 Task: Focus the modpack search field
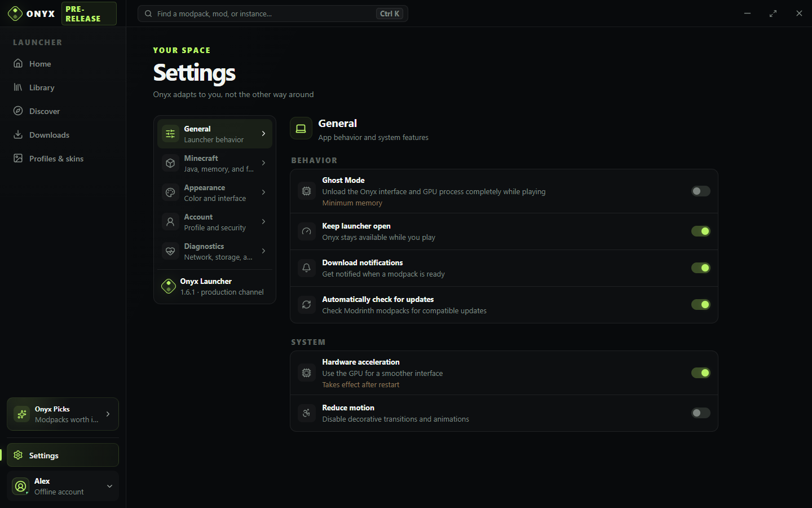(273, 14)
